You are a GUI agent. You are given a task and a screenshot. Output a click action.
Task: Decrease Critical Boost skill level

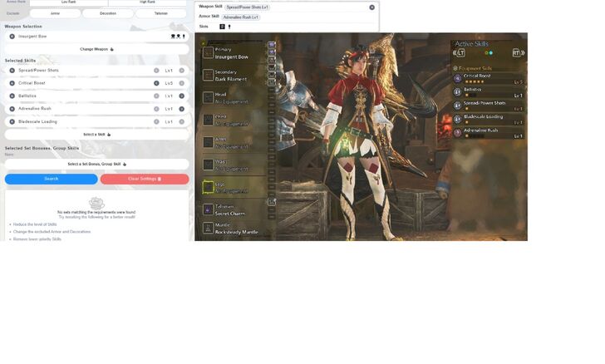(x=156, y=83)
